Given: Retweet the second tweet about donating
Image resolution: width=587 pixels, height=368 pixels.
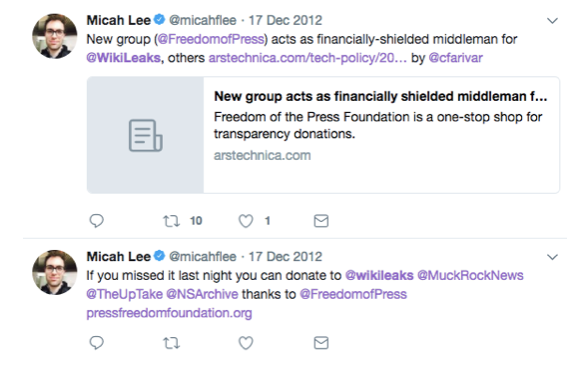Looking at the screenshot, I should coord(171,343).
